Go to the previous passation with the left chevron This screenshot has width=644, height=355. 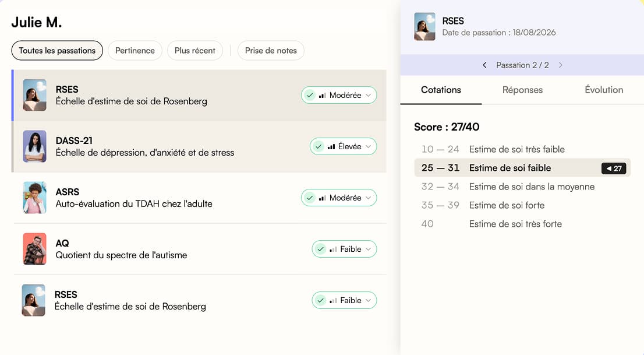point(484,65)
